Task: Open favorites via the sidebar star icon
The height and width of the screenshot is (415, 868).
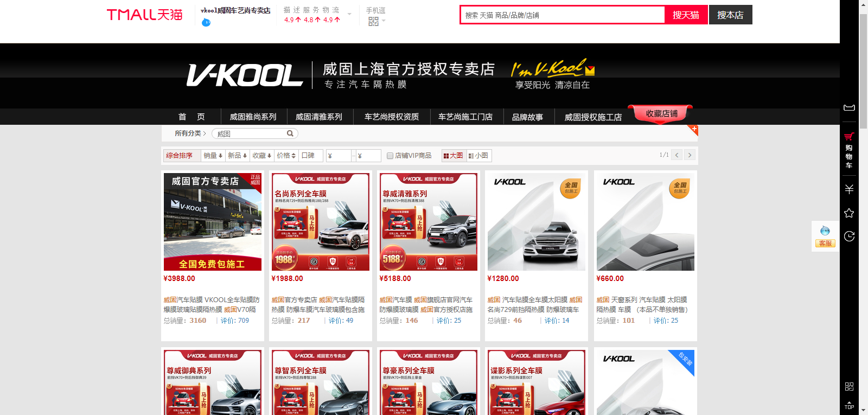Action: pyautogui.click(x=849, y=213)
